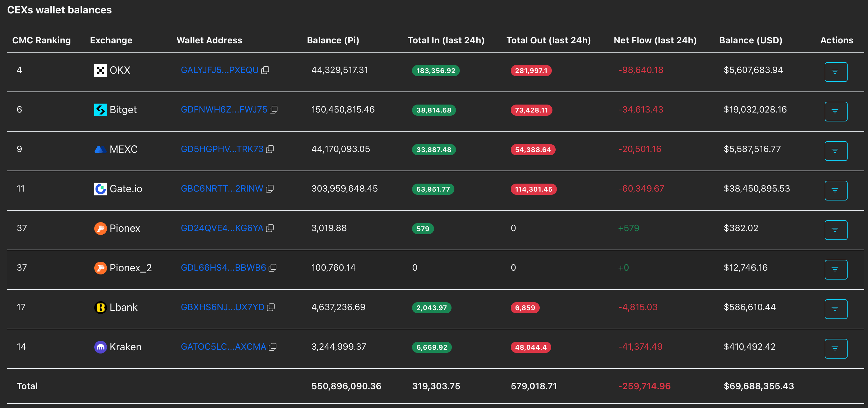
Task: Open the filter action for MEXC
Action: 836,151
